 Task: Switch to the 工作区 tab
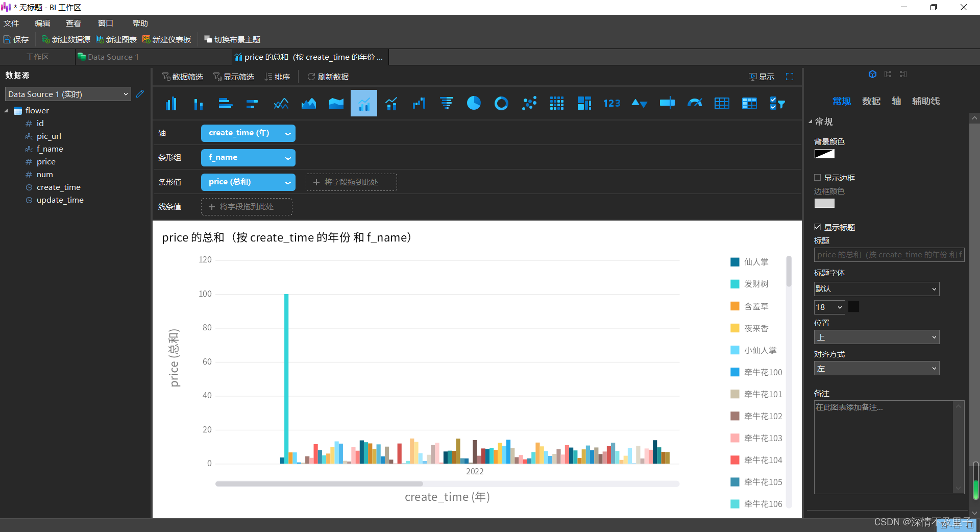coord(37,57)
